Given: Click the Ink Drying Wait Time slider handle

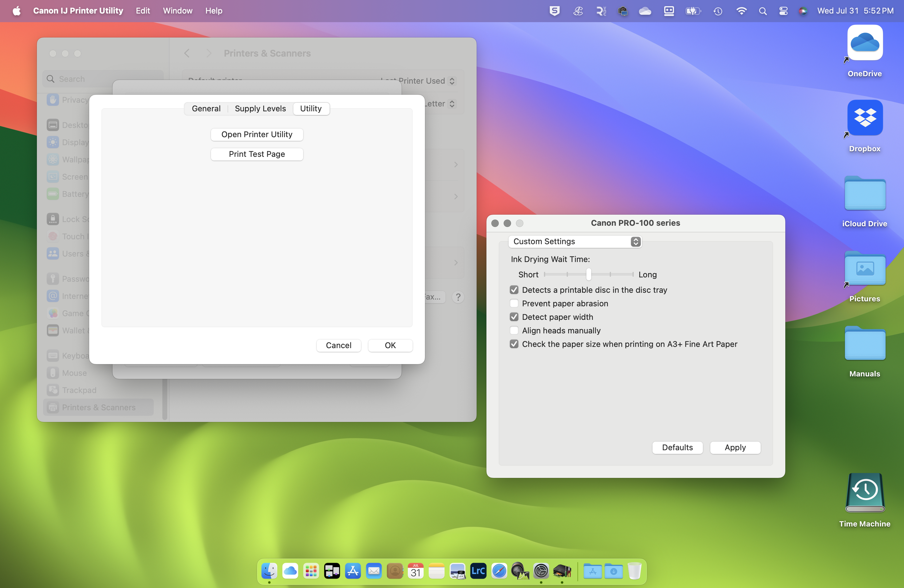Looking at the screenshot, I should tap(588, 274).
